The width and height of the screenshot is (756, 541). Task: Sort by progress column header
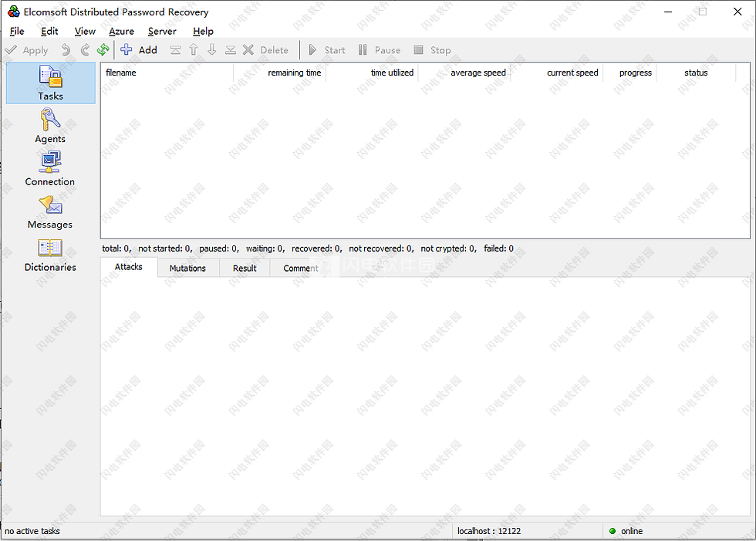coord(629,73)
